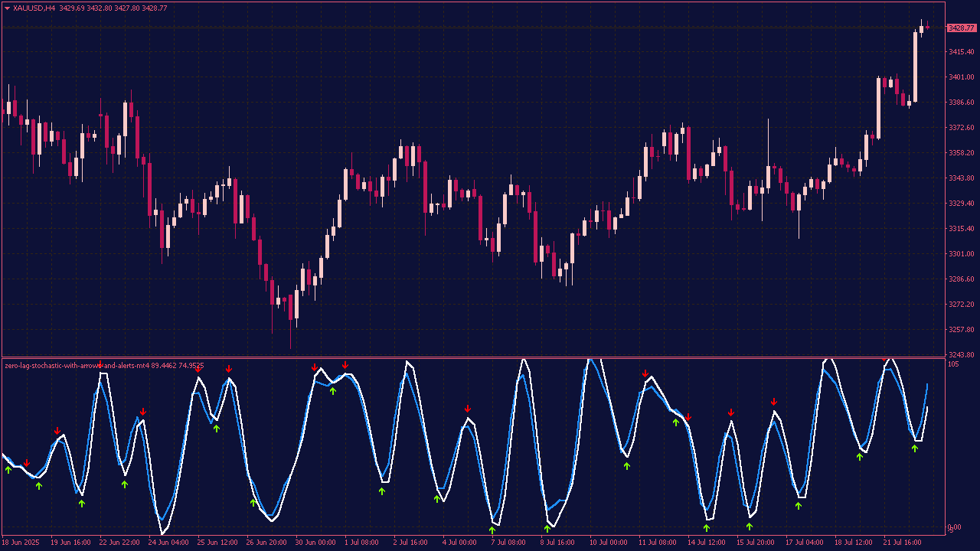Image resolution: width=980 pixels, height=551 pixels.
Task: Select the current price label 3428.77
Action: pos(961,28)
